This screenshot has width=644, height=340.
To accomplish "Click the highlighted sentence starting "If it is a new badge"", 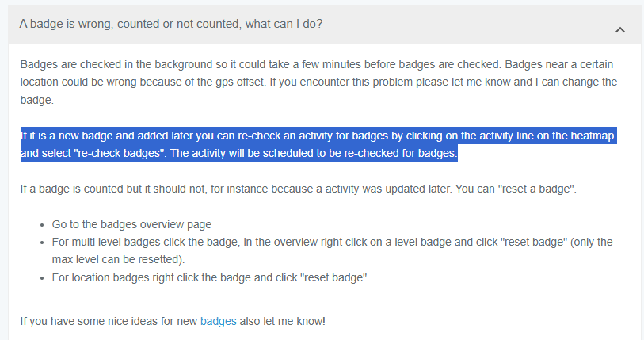I will coord(238,136).
